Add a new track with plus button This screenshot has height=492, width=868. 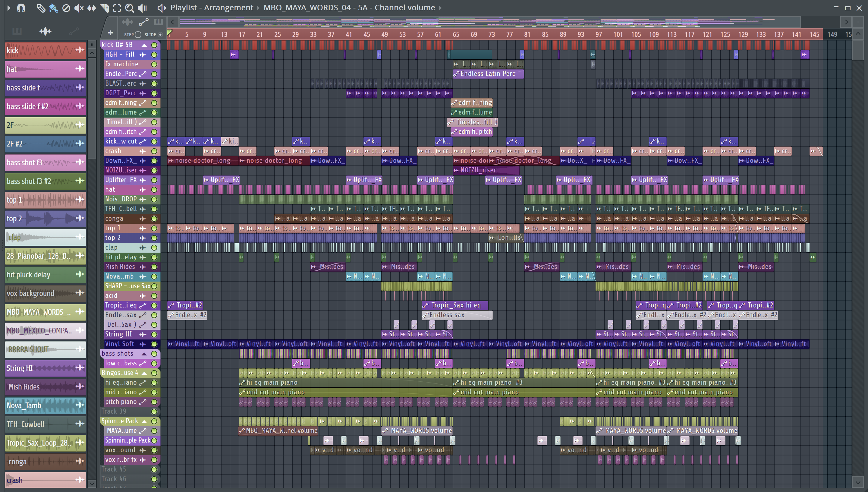(110, 33)
